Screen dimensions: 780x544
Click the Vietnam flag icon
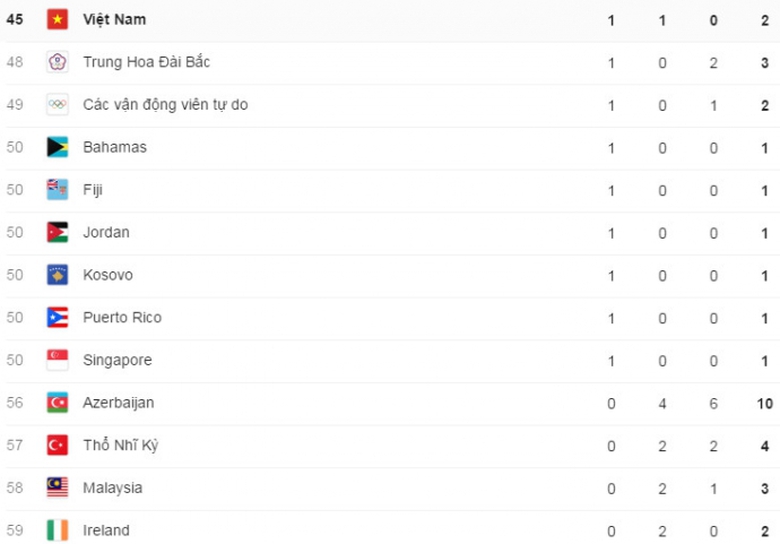point(57,20)
